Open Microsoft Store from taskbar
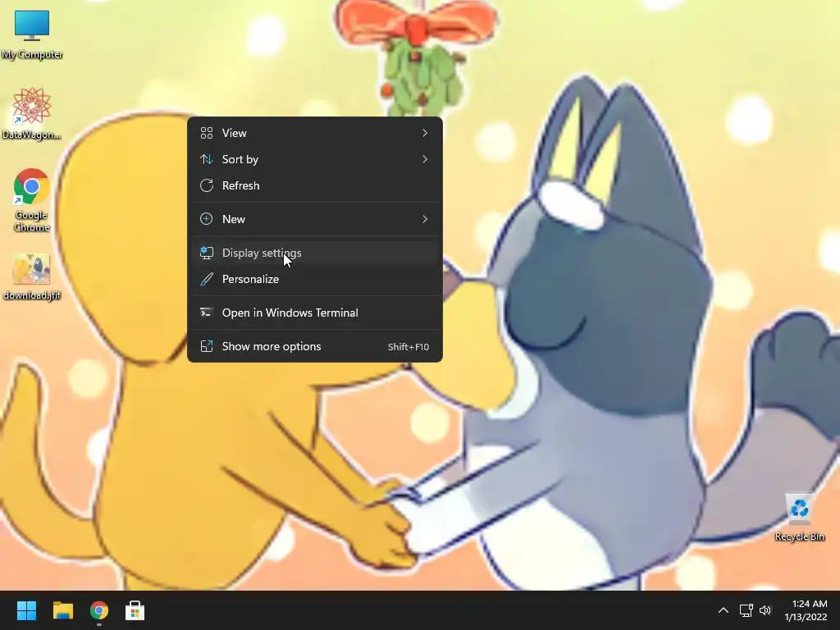The height and width of the screenshot is (630, 840). [x=135, y=610]
